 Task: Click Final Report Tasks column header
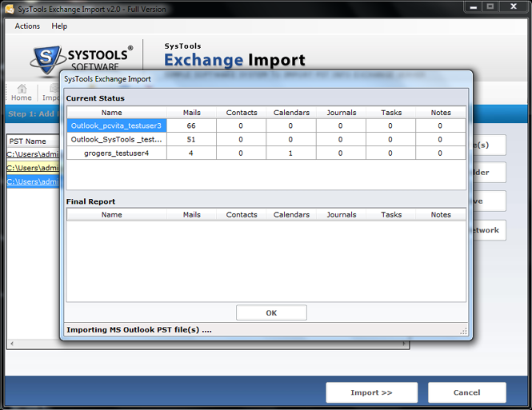pyautogui.click(x=391, y=215)
